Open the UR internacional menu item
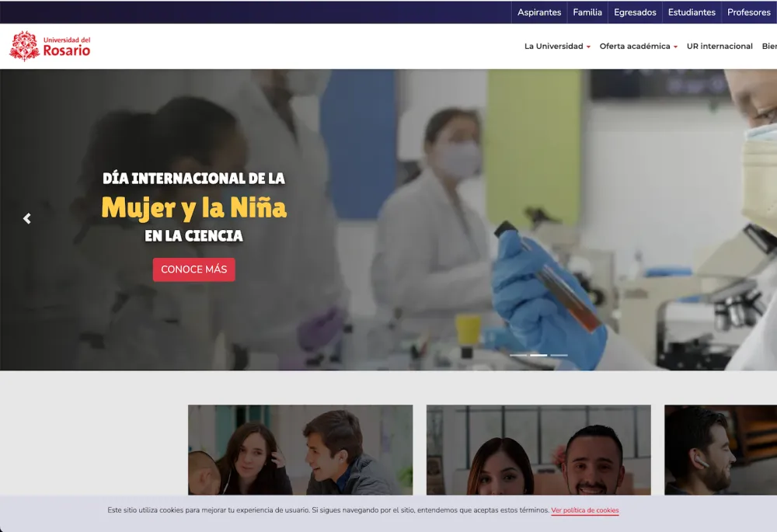The image size is (777, 532). [720, 47]
